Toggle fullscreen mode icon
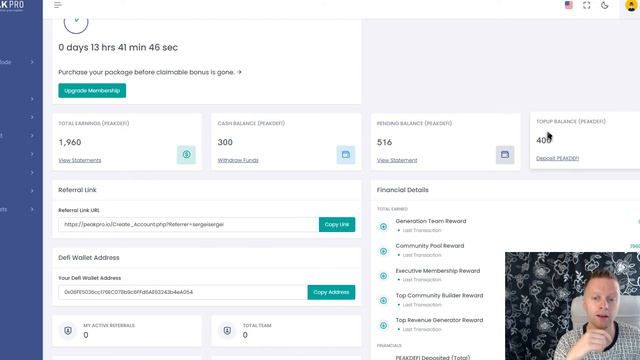 click(x=587, y=5)
